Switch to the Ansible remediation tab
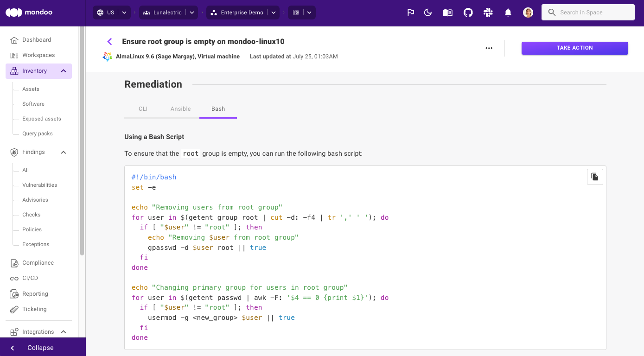Viewport: 644px width, 356px height. [180, 108]
